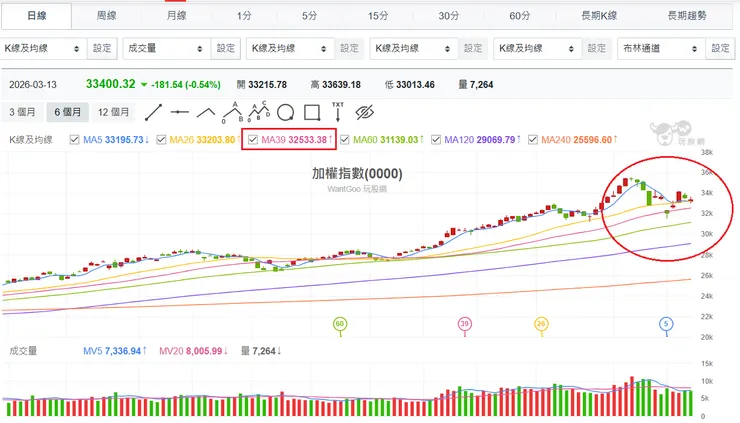740x423 pixels.
Task: Click the high price 高 33639.18
Action: [x=336, y=85]
